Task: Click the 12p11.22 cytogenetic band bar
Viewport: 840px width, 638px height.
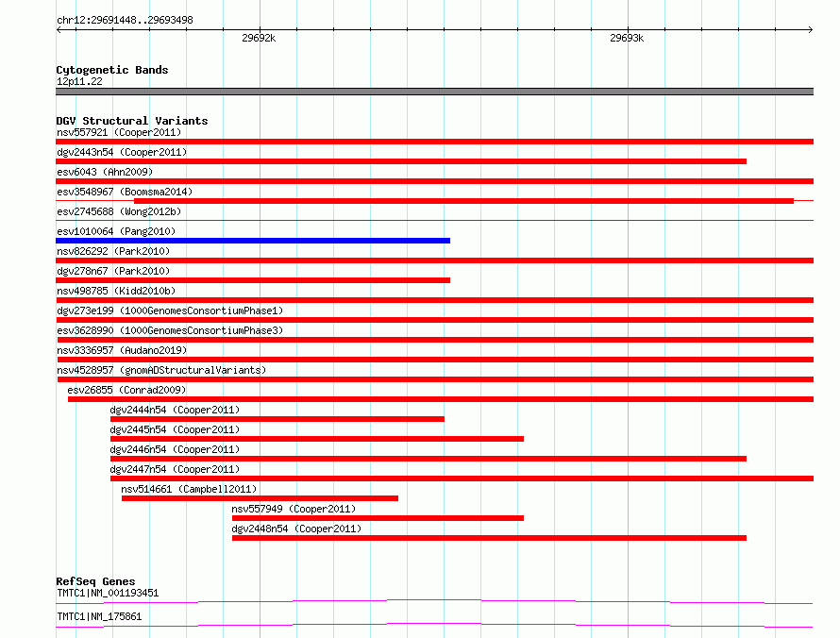Action: (x=434, y=92)
